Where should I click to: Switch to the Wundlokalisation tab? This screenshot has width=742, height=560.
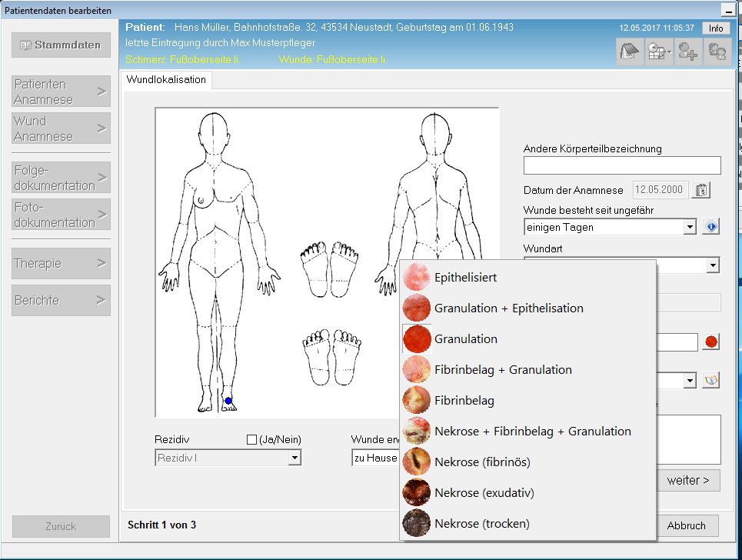166,79
